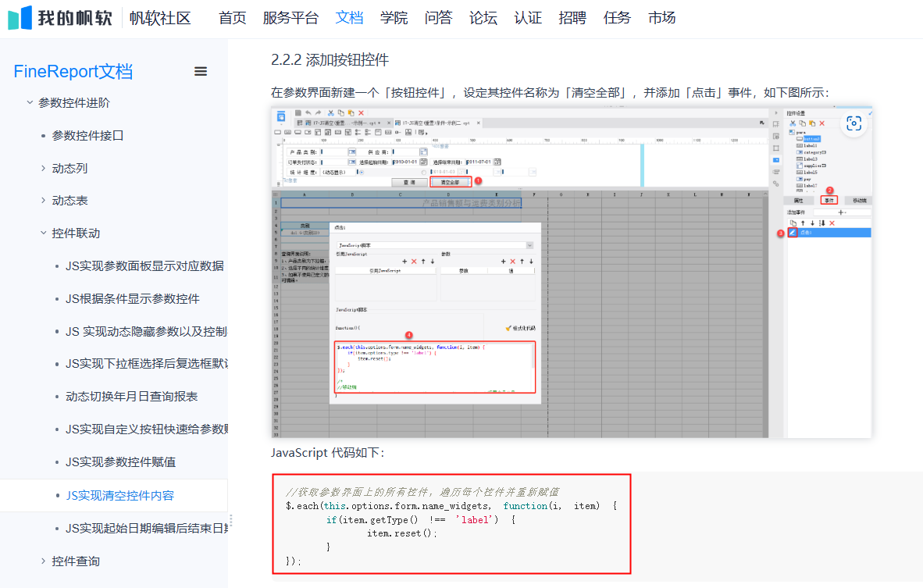Click the item.reset() code line
The image size is (923, 588).
point(402,533)
